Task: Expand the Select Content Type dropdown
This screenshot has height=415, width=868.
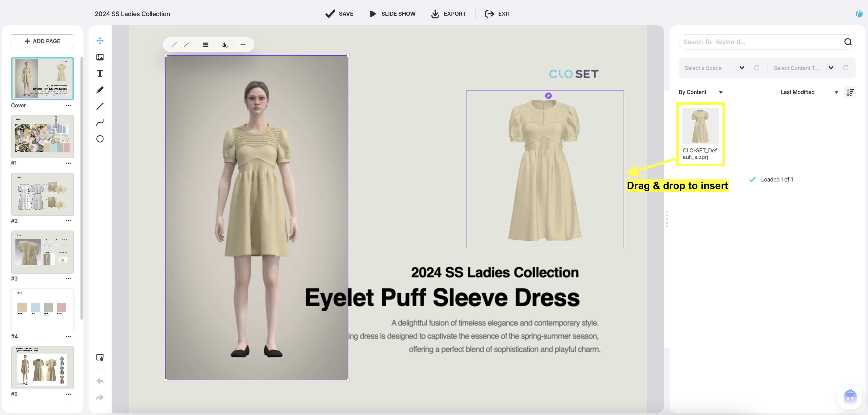Action: [804, 68]
